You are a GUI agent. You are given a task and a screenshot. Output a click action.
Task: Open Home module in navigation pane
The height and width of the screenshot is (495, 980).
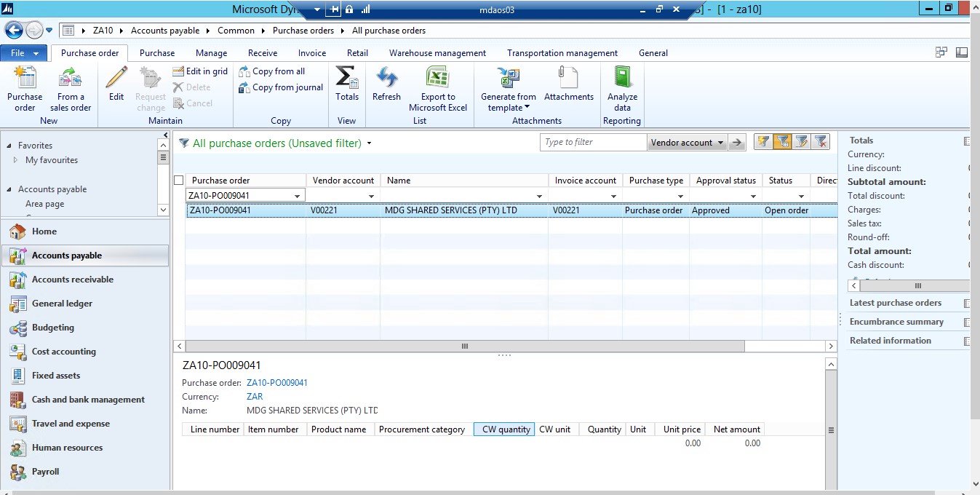[84, 231]
